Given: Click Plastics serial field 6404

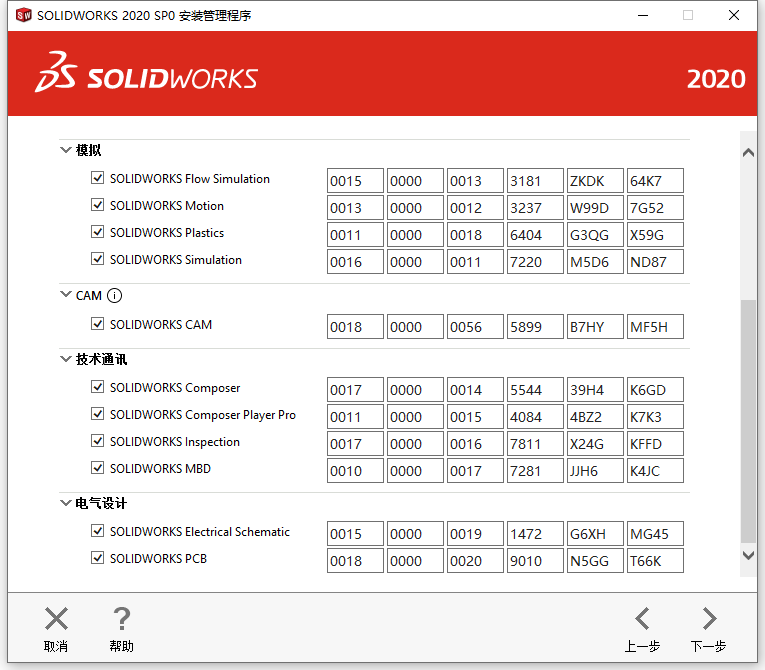Looking at the screenshot, I should tap(535, 235).
